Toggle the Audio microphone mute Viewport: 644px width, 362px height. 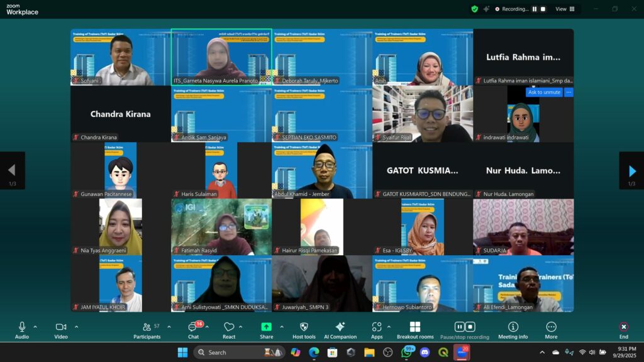(x=22, y=327)
